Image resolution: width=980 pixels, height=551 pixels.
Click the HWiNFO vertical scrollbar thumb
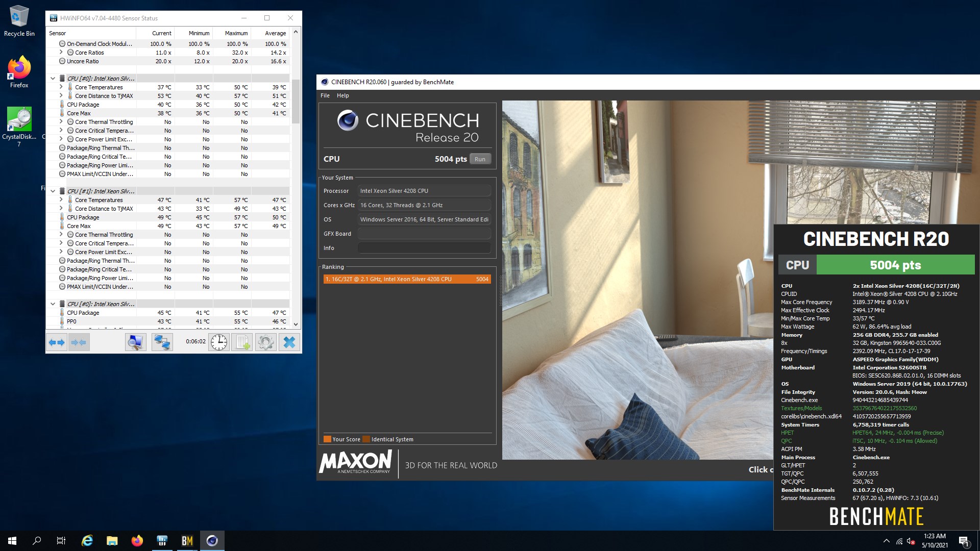(x=295, y=101)
